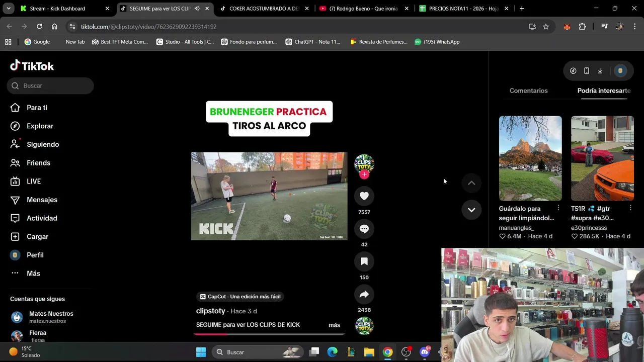This screenshot has width=644, height=362.
Task: Open manuangles_ profile link
Action: [516, 228]
